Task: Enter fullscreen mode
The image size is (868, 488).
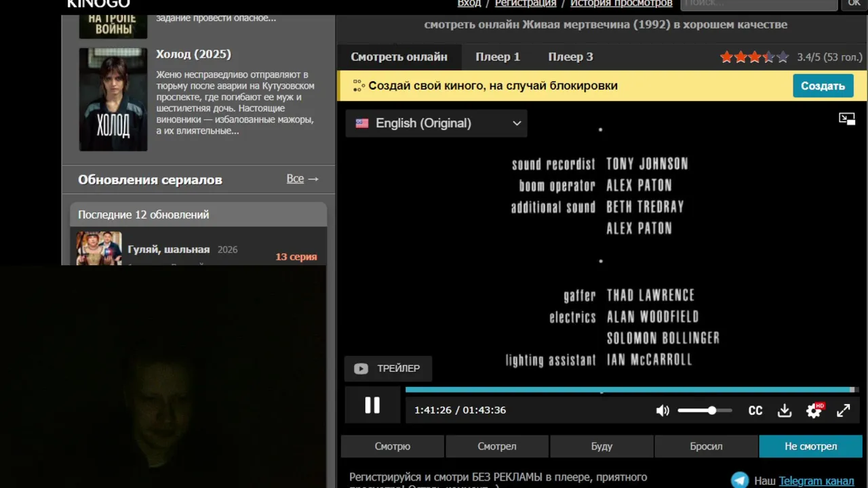Action: [843, 410]
